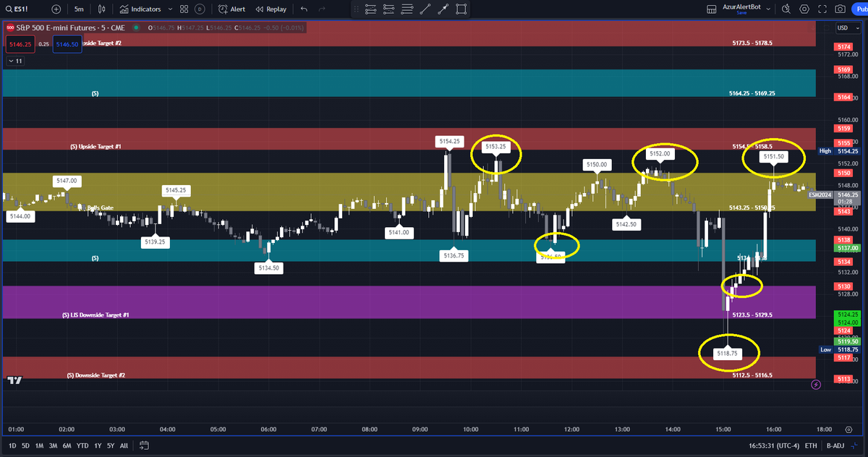The image size is (868, 457).
Task: Open chart settings hexagon icon
Action: (x=803, y=9)
